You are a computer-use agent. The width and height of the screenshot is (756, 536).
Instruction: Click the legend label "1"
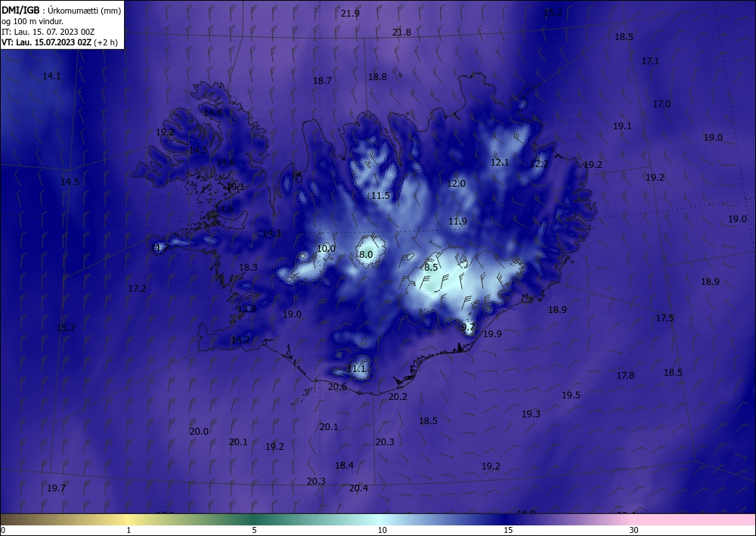(129, 530)
